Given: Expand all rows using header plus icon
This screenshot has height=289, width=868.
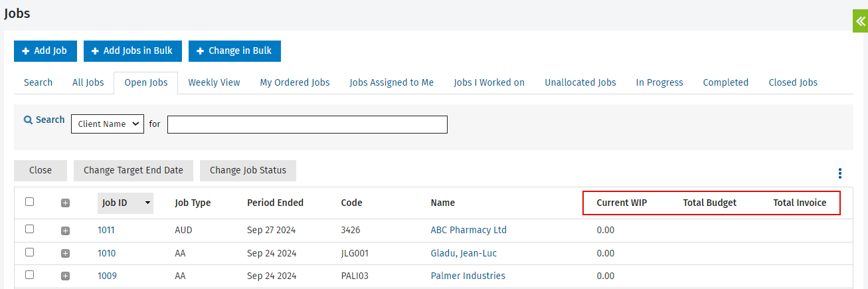Looking at the screenshot, I should click(65, 203).
